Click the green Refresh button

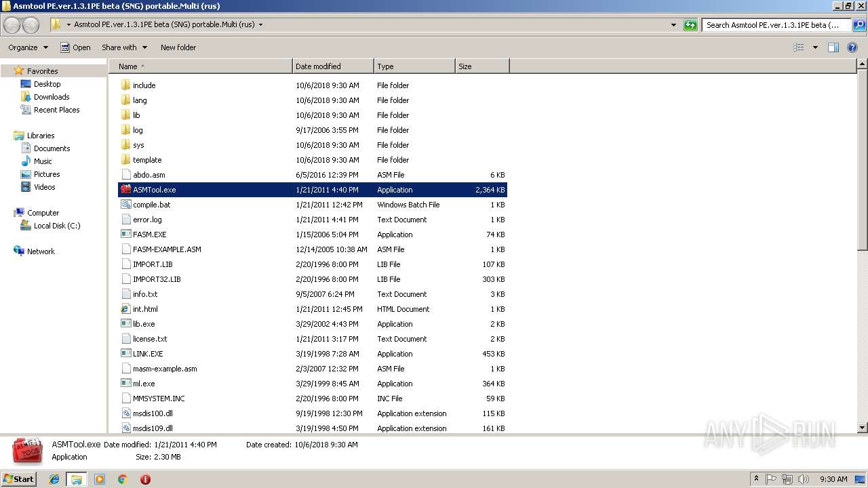690,25
